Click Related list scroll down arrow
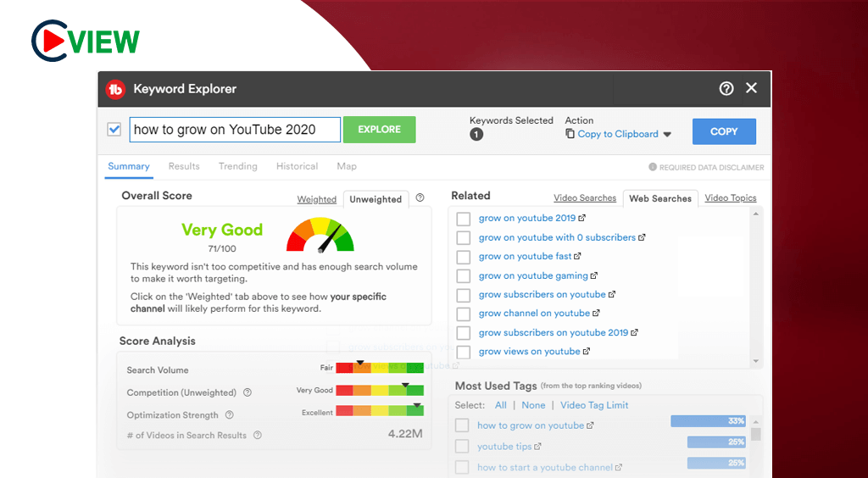The width and height of the screenshot is (868, 478). [x=756, y=361]
